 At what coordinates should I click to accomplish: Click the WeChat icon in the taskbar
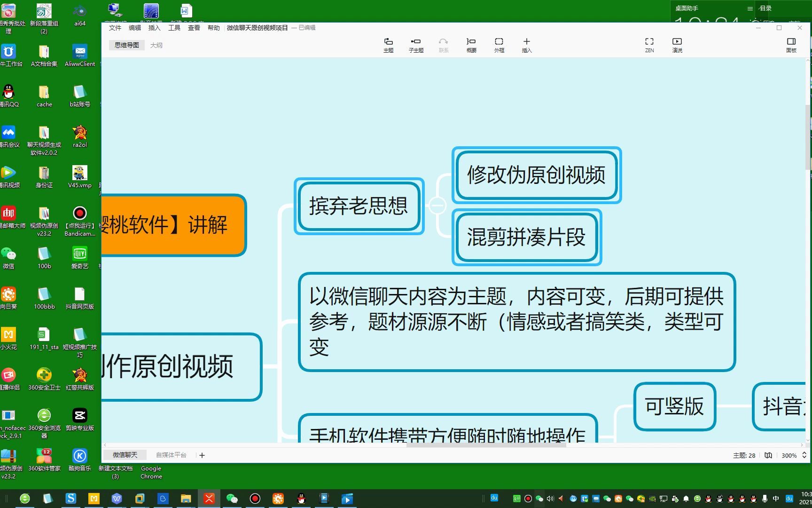tap(232, 499)
